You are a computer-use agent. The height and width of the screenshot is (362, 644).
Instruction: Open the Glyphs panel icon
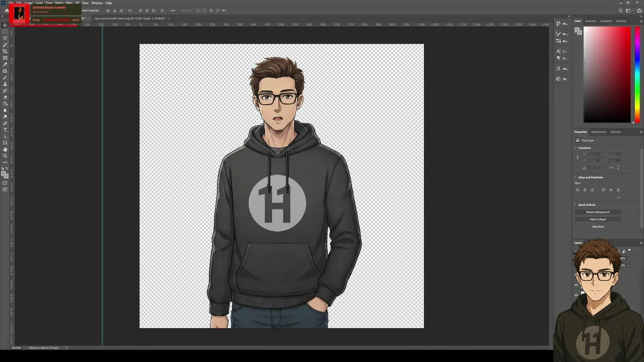[x=558, y=68]
